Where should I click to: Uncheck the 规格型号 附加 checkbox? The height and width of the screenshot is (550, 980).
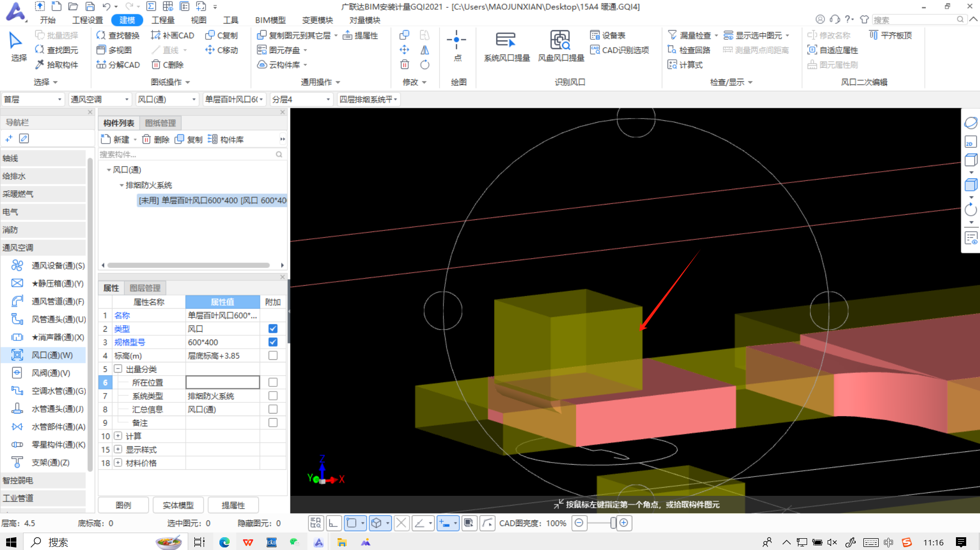point(273,342)
